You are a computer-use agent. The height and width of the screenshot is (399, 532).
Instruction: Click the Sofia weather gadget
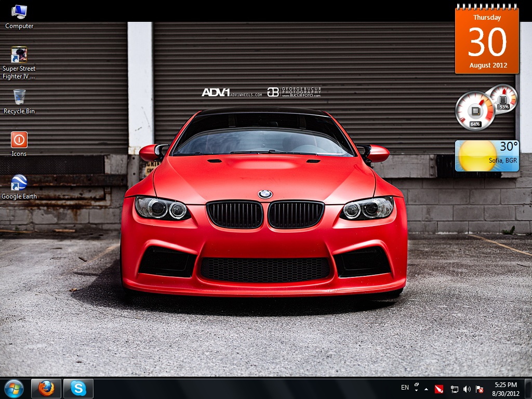tap(487, 156)
